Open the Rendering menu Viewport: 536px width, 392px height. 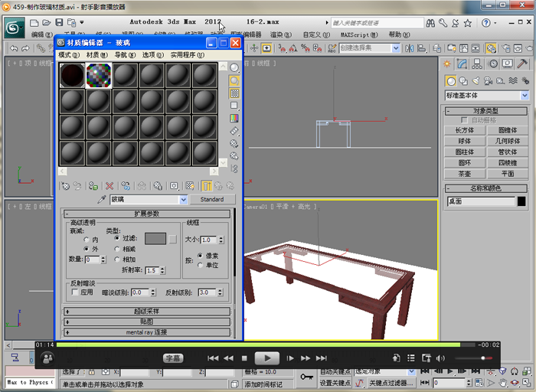tap(281, 35)
